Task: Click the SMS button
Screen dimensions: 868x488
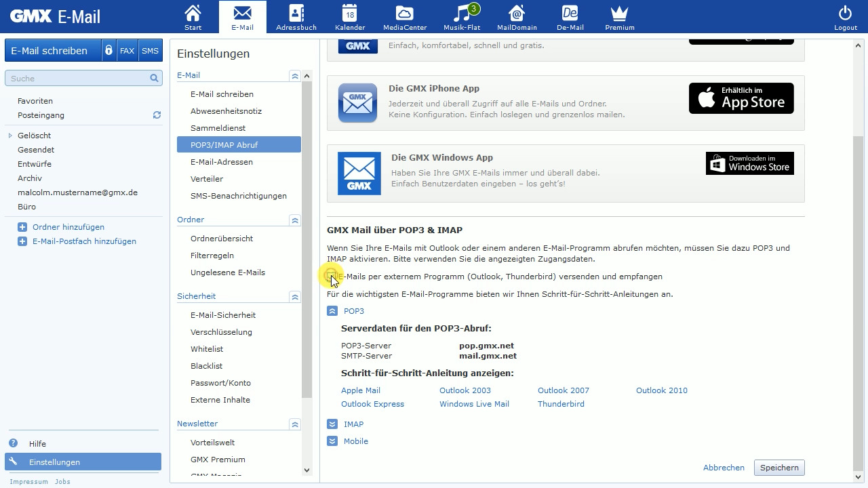Action: pyautogui.click(x=151, y=51)
